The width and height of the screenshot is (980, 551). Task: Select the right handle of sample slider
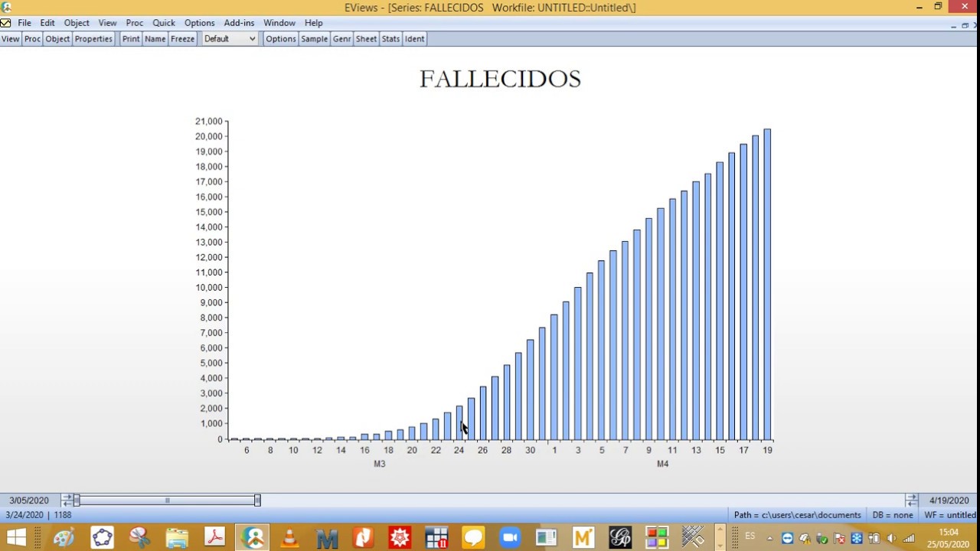pos(257,500)
